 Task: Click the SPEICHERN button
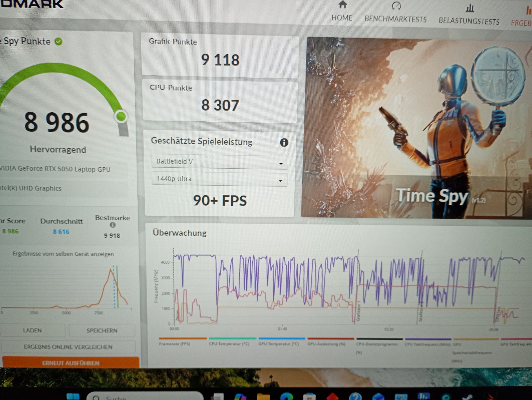click(x=102, y=331)
